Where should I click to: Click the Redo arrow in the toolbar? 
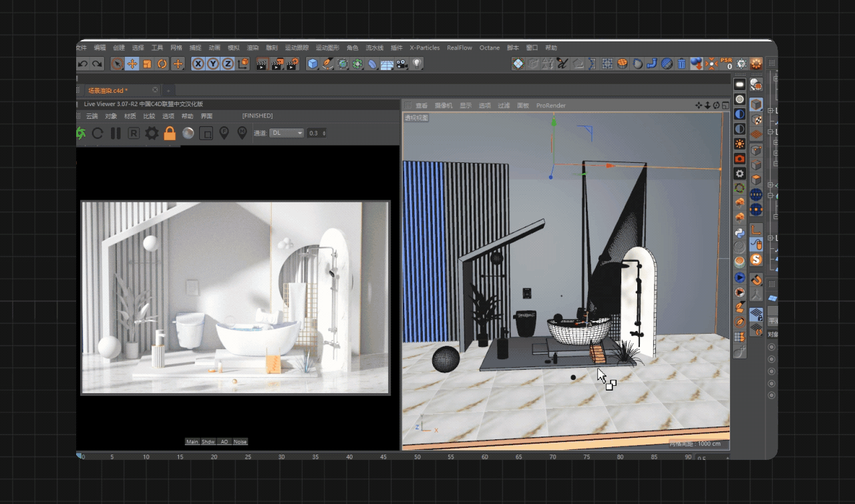tap(98, 64)
